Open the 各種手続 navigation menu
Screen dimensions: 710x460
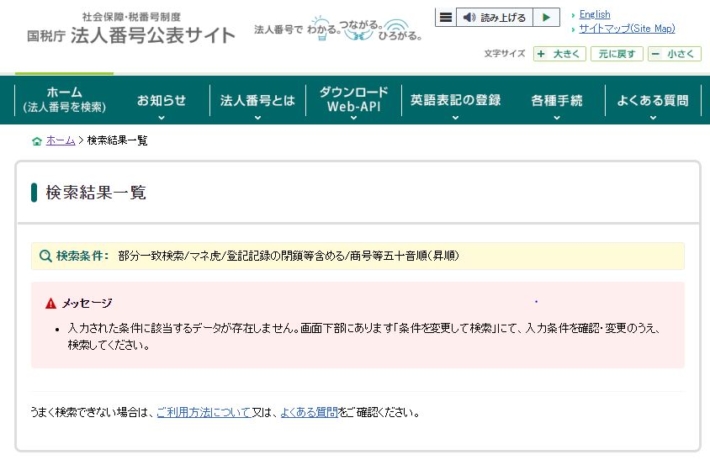point(557,100)
